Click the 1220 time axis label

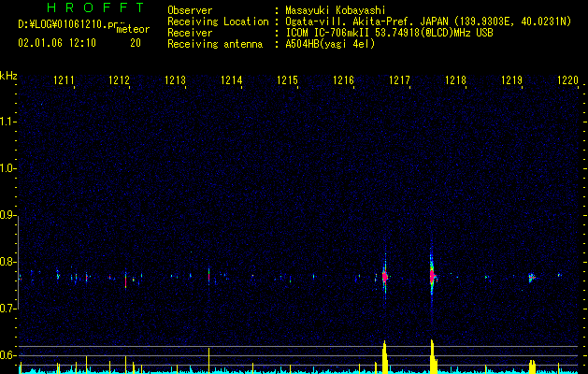567,80
